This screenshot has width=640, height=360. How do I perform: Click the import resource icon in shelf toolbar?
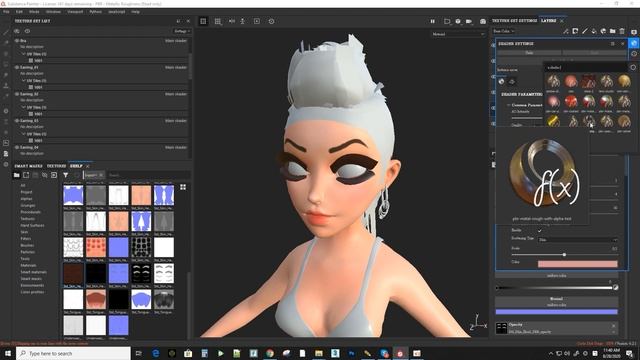pyautogui.click(x=54, y=175)
